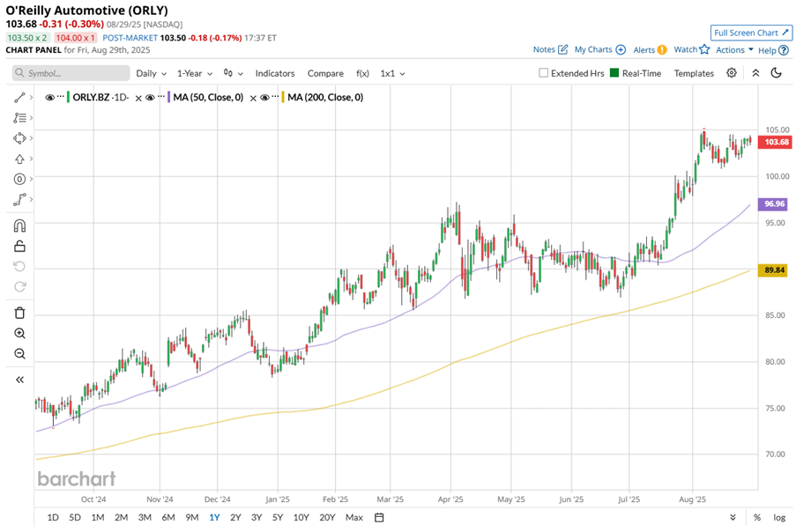Expand the bottom panel double down chevron
Image resolution: width=796 pixels, height=532 pixels.
click(733, 517)
